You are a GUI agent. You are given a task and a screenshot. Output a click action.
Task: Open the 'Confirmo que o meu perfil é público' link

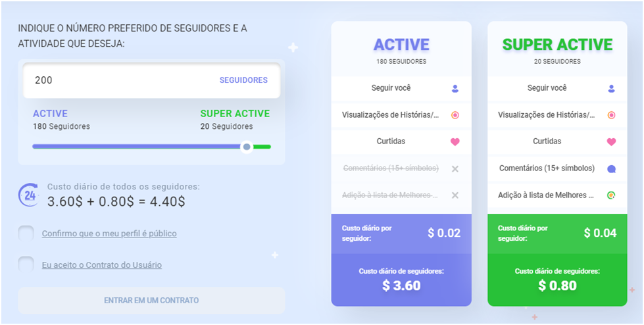click(x=109, y=234)
